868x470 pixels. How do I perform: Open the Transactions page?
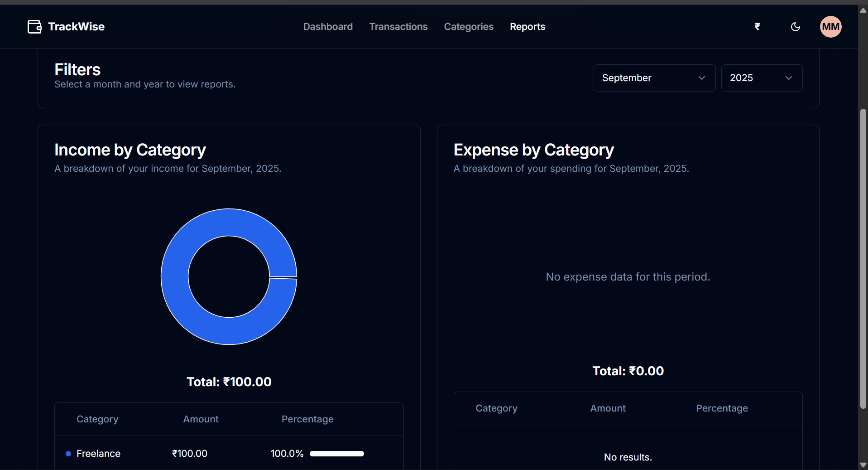pyautogui.click(x=398, y=27)
